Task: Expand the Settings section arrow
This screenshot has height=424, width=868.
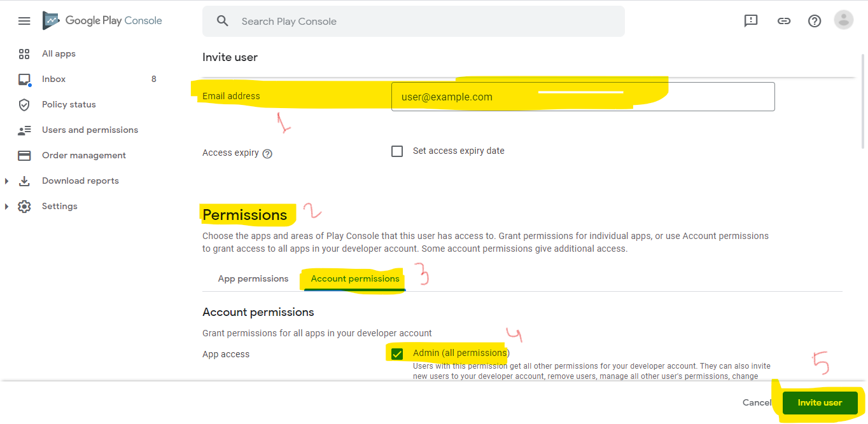Action: pos(7,207)
